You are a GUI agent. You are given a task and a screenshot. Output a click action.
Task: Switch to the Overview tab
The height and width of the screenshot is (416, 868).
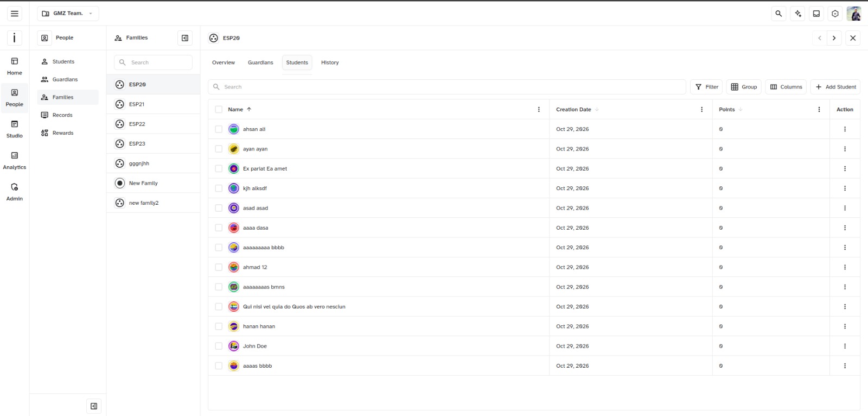tap(224, 62)
